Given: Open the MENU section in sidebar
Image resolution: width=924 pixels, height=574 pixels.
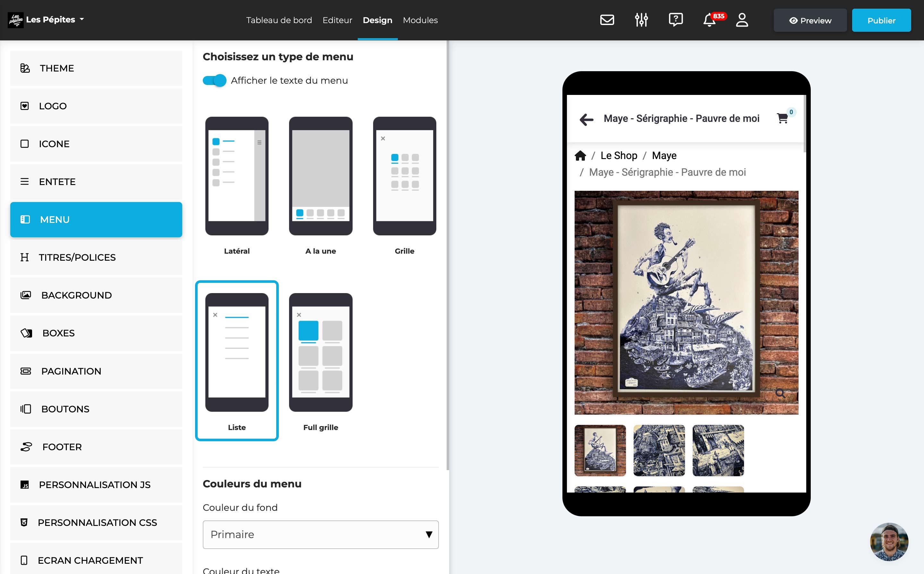Looking at the screenshot, I should [x=96, y=219].
